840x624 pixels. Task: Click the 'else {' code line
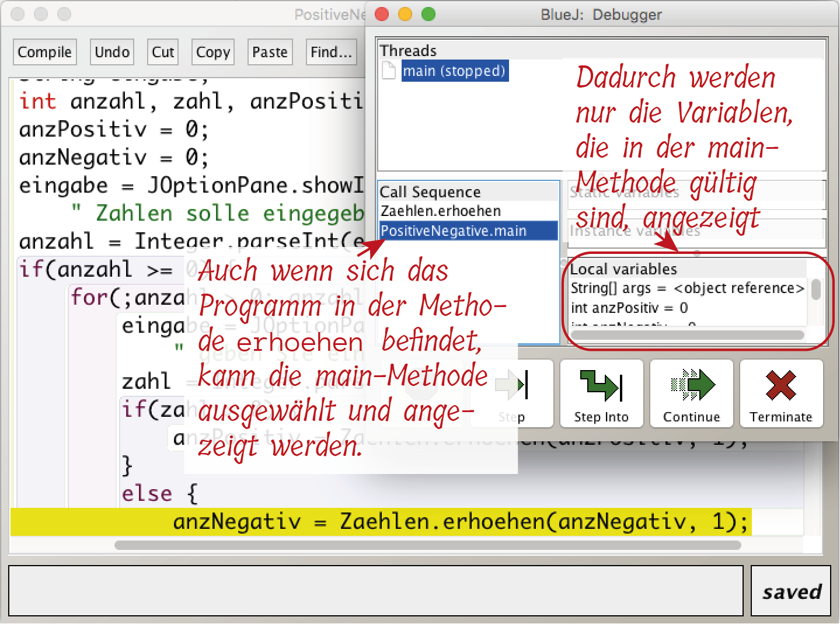click(160, 494)
